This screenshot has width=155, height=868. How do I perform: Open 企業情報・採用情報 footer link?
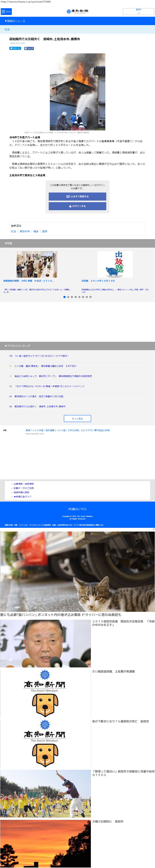[x=23, y=484]
